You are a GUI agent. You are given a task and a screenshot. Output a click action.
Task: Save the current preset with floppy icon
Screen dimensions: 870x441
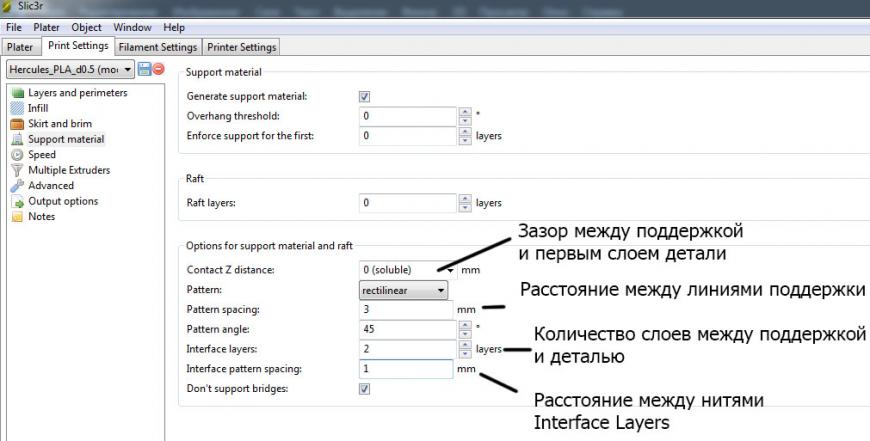coord(144,69)
